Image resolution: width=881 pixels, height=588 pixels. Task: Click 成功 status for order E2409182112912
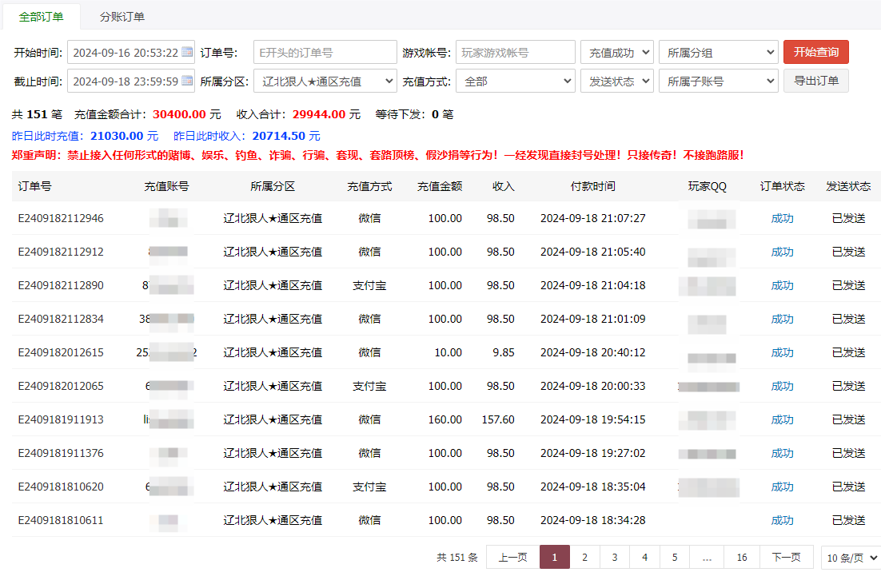782,252
